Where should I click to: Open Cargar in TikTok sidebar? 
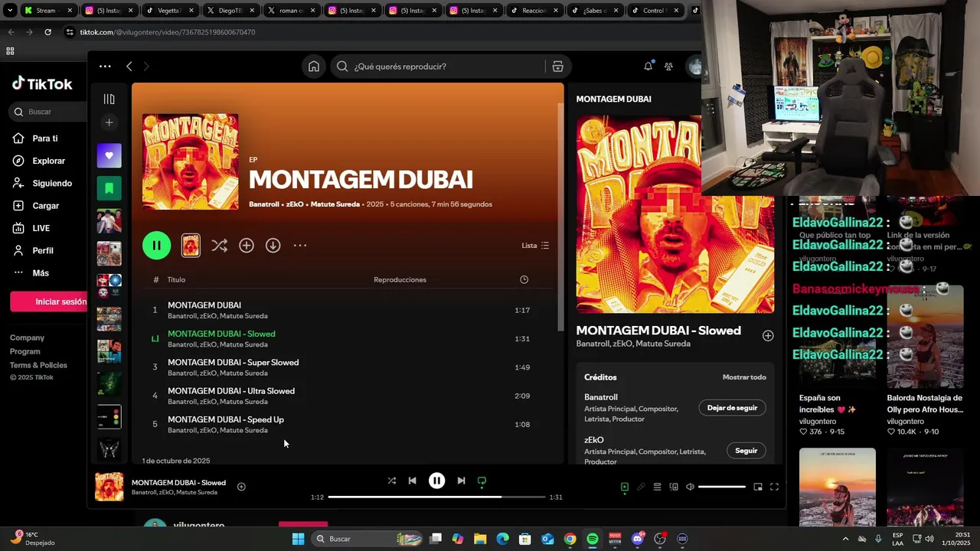45,206
